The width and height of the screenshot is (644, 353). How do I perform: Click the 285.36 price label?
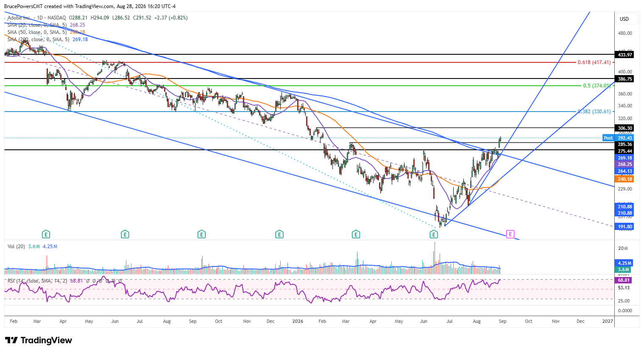point(624,144)
